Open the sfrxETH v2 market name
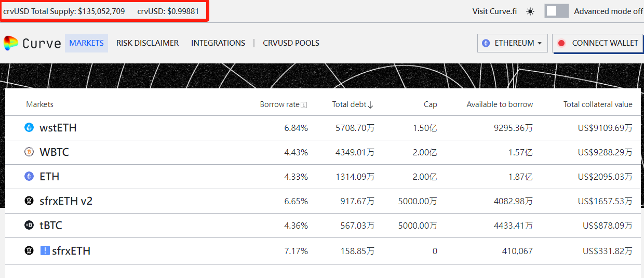 point(66,201)
